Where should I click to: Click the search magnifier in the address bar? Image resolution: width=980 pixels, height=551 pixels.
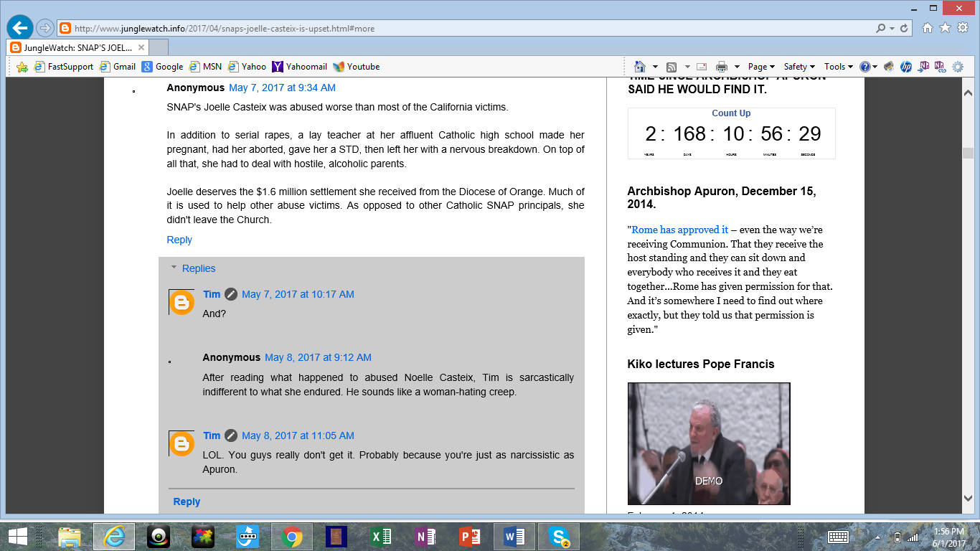(880, 29)
